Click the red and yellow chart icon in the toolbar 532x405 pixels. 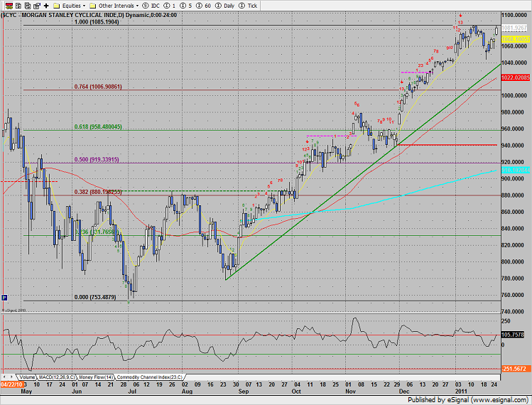[x=9, y=6]
